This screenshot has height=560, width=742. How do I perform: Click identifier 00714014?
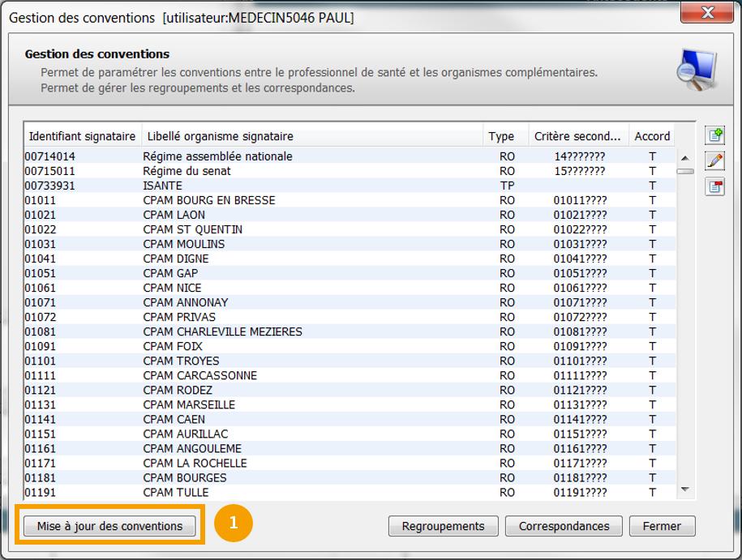pyautogui.click(x=49, y=156)
